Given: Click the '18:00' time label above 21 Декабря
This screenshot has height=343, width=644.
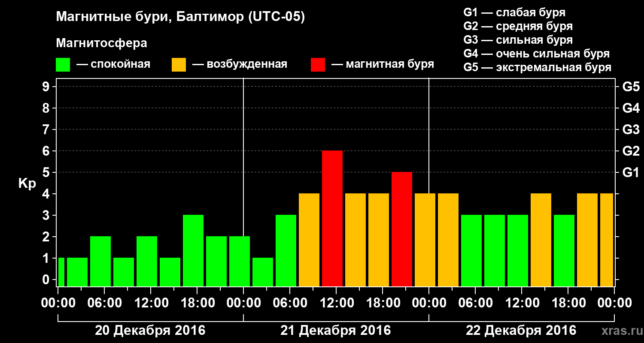Looking at the screenshot, I should (x=383, y=303).
